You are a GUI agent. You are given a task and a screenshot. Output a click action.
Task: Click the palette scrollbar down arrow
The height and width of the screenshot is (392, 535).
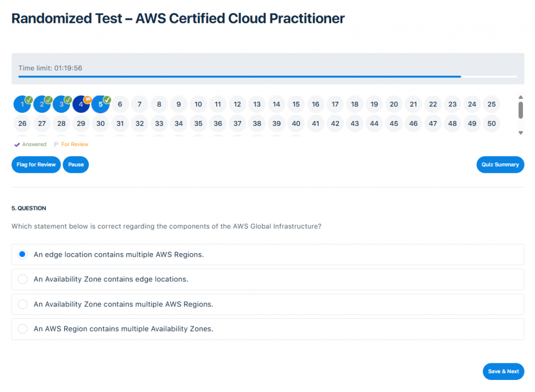520,133
